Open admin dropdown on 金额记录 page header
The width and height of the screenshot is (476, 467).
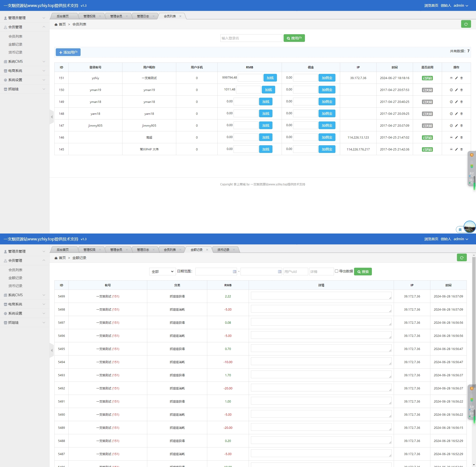[461, 239]
